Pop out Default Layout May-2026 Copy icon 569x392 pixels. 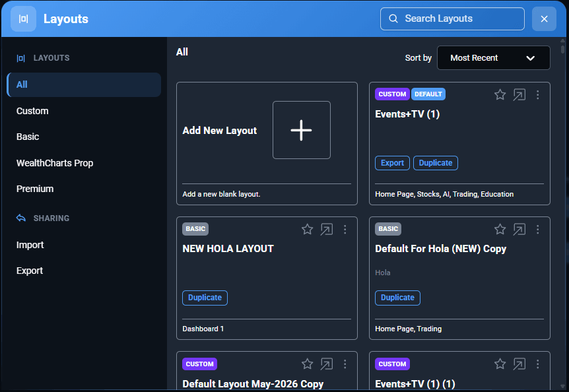click(327, 364)
